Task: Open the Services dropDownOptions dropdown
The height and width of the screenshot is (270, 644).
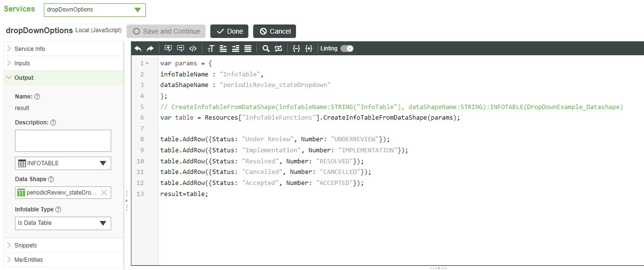Action: pos(95,10)
